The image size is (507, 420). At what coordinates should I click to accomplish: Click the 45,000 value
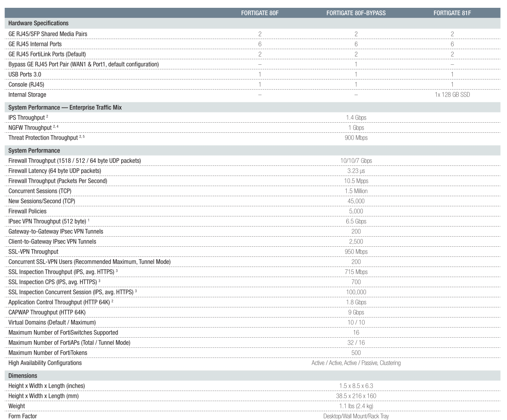click(x=356, y=201)
